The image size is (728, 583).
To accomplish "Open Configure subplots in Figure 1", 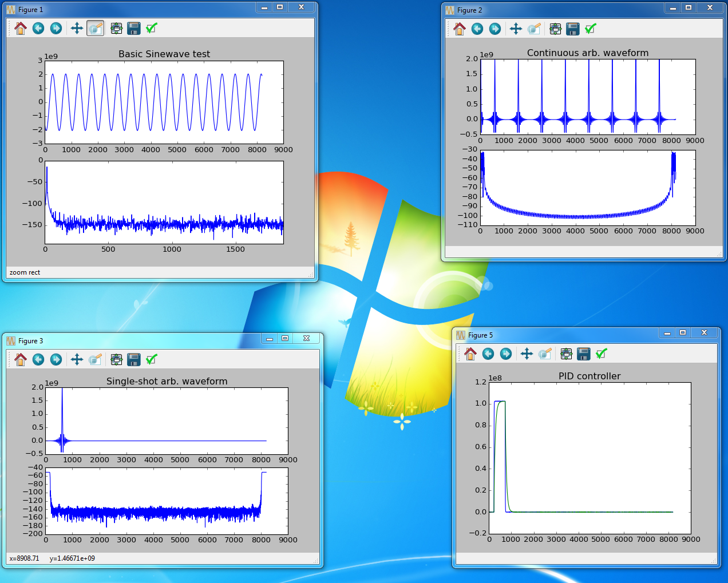I will (116, 28).
